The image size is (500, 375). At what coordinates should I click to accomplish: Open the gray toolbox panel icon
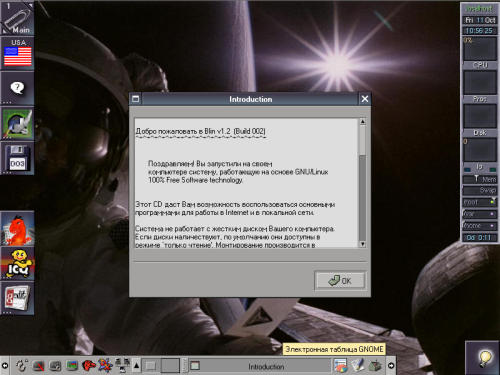tap(55, 366)
